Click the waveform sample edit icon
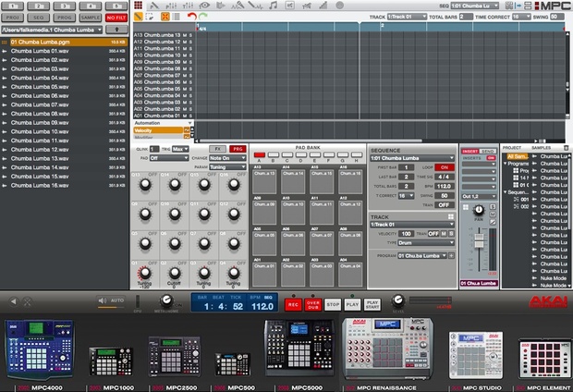This screenshot has height=392, width=573. coord(255,6)
